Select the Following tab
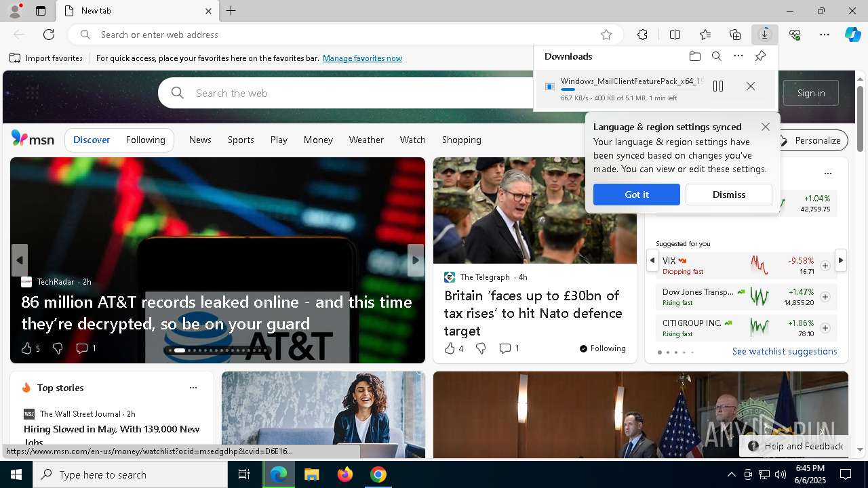 (145, 140)
